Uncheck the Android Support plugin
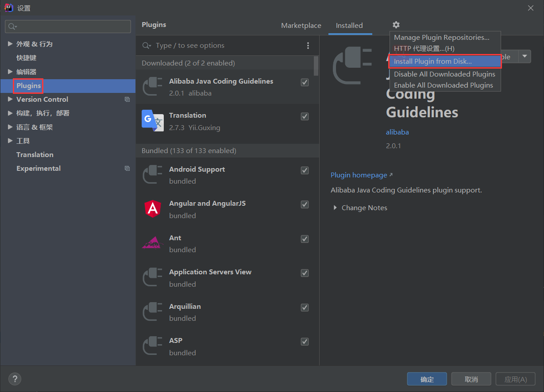 click(305, 170)
